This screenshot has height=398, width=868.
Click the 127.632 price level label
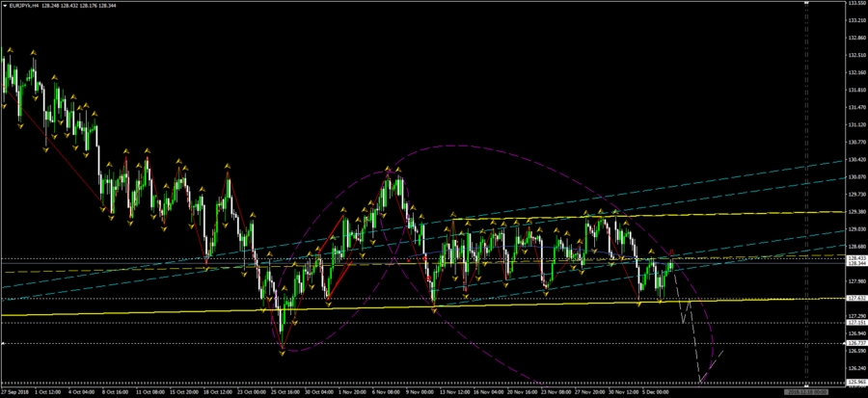tap(854, 299)
